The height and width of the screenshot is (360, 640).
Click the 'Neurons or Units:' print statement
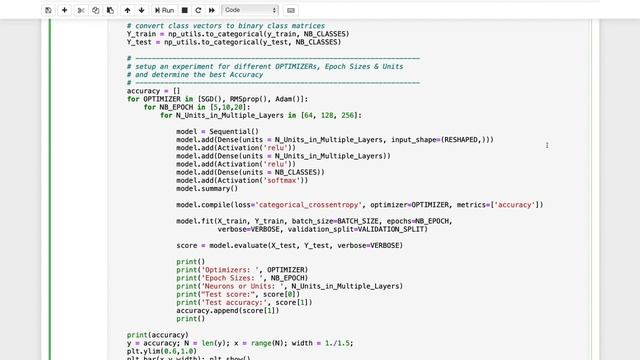click(289, 286)
